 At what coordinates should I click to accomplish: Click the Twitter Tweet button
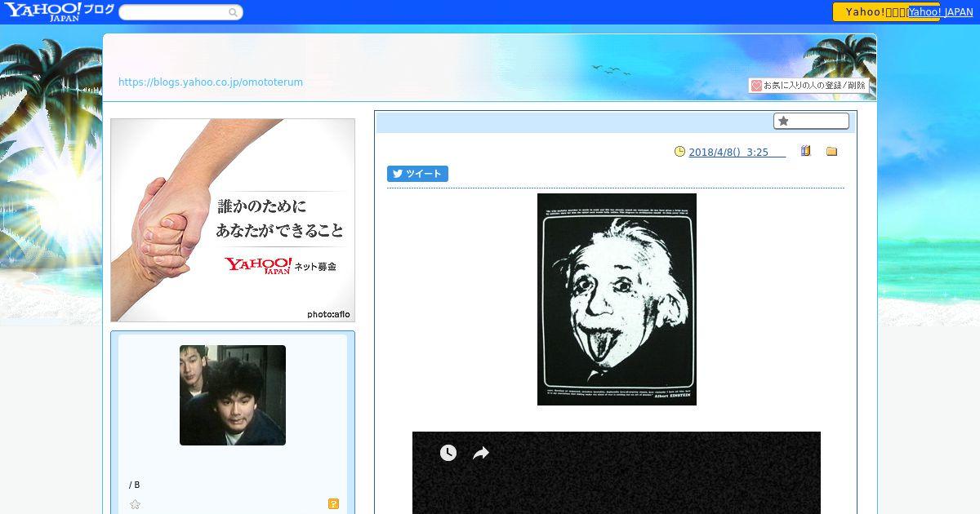click(x=417, y=174)
